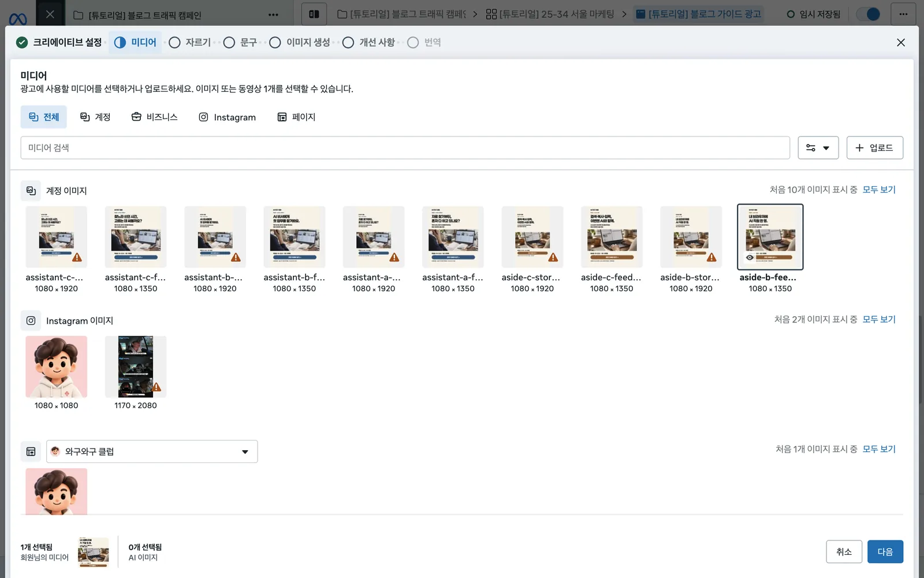The width and height of the screenshot is (924, 578).
Task: Expand breadcrumb chevron after ad set name
Action: [624, 14]
